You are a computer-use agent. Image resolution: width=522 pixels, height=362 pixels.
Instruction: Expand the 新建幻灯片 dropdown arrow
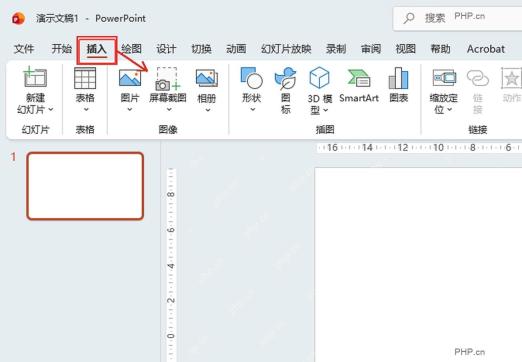coord(51,109)
